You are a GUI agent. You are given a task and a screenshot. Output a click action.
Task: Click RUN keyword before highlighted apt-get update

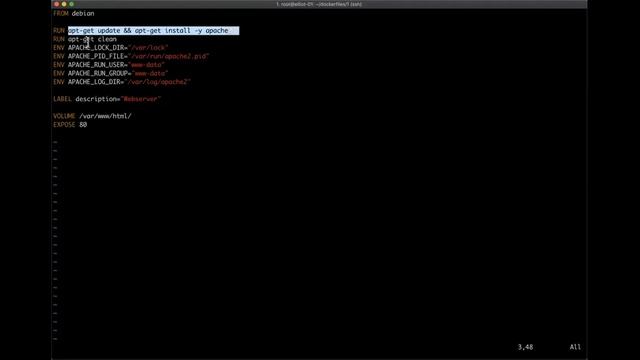coord(59,31)
